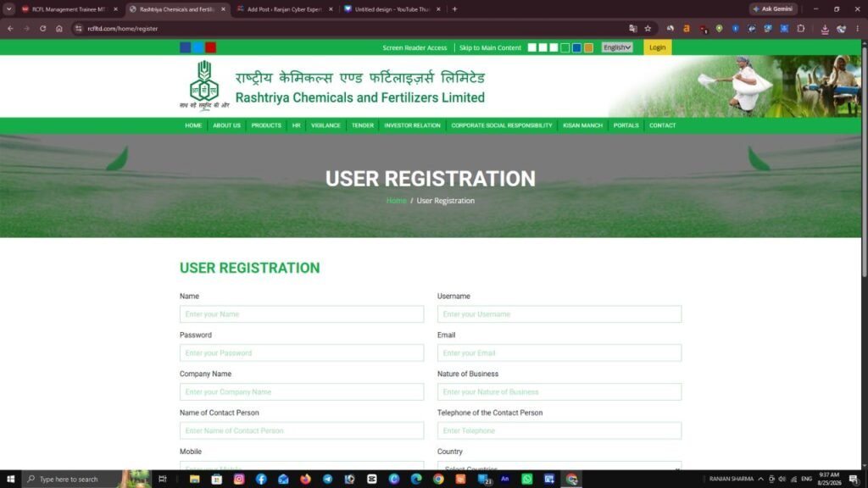Click in the Company Name field
Viewport: 868px width, 488px height.
click(x=302, y=391)
